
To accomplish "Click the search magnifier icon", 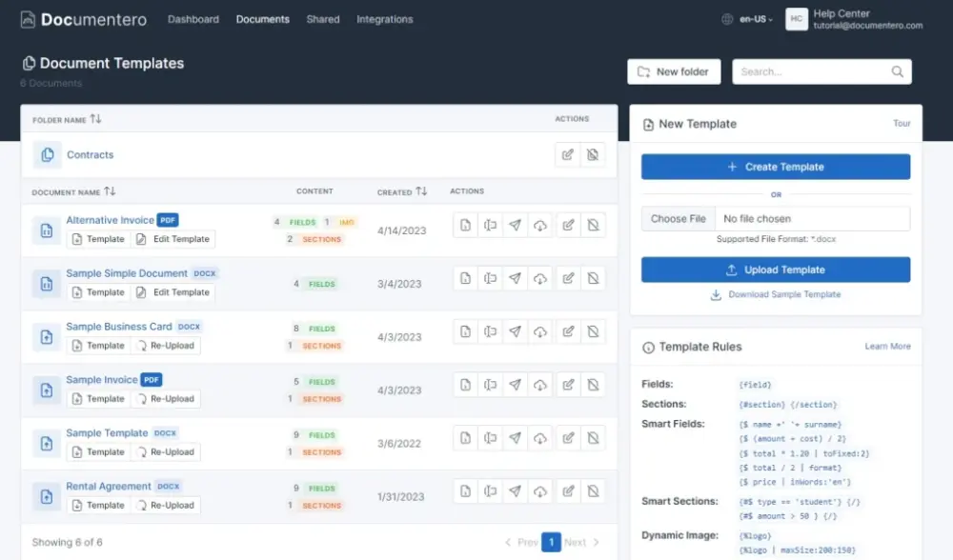I will [897, 71].
